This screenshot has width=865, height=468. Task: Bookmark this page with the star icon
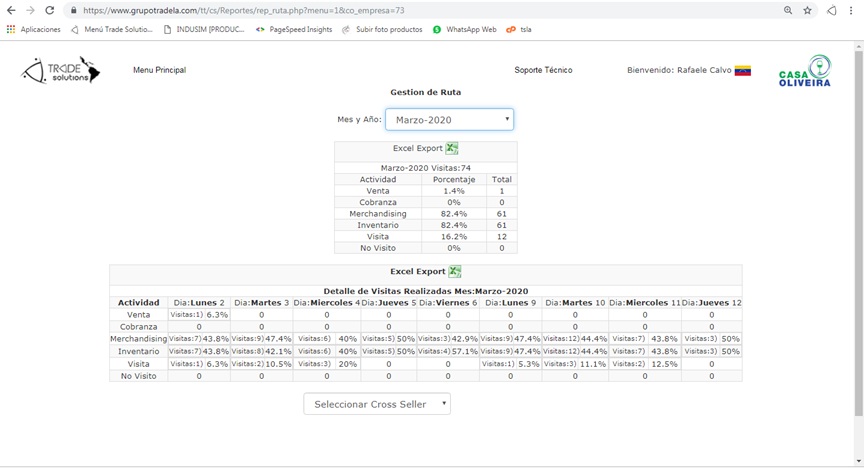click(807, 10)
